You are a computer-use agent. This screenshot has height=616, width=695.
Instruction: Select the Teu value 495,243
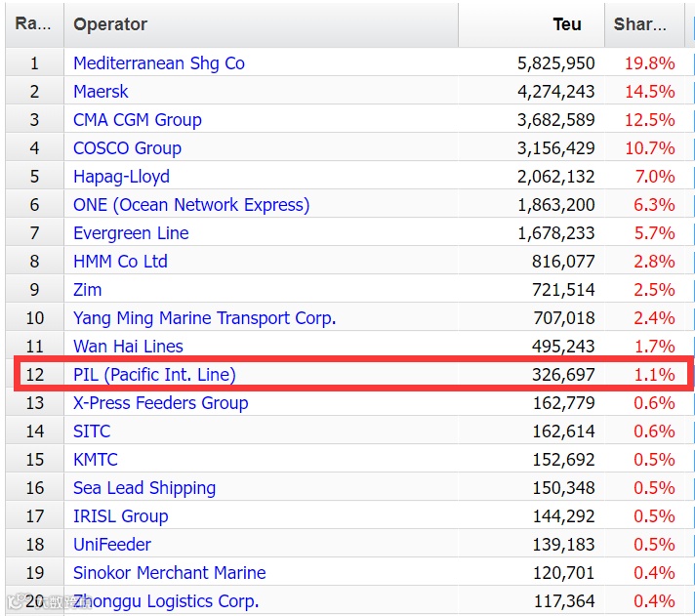click(563, 347)
